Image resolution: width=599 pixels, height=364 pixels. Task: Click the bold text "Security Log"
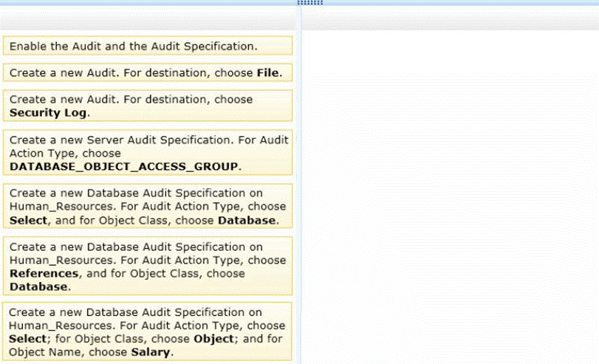tap(49, 112)
